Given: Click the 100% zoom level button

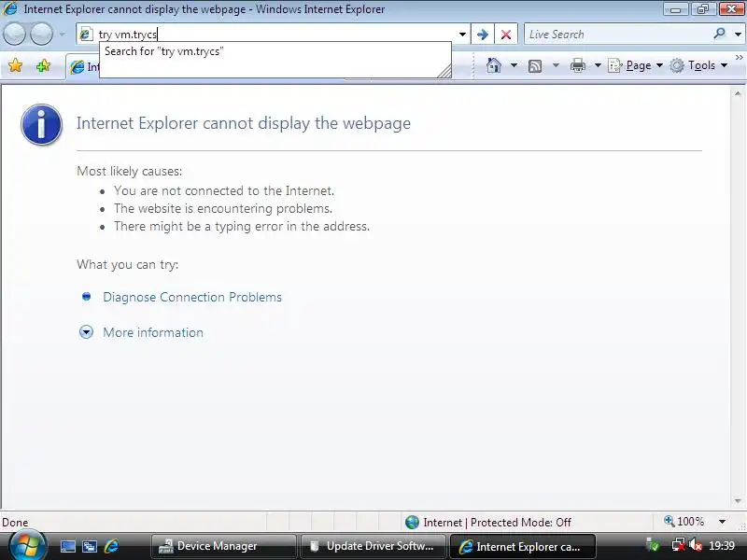Looking at the screenshot, I should coord(684,522).
